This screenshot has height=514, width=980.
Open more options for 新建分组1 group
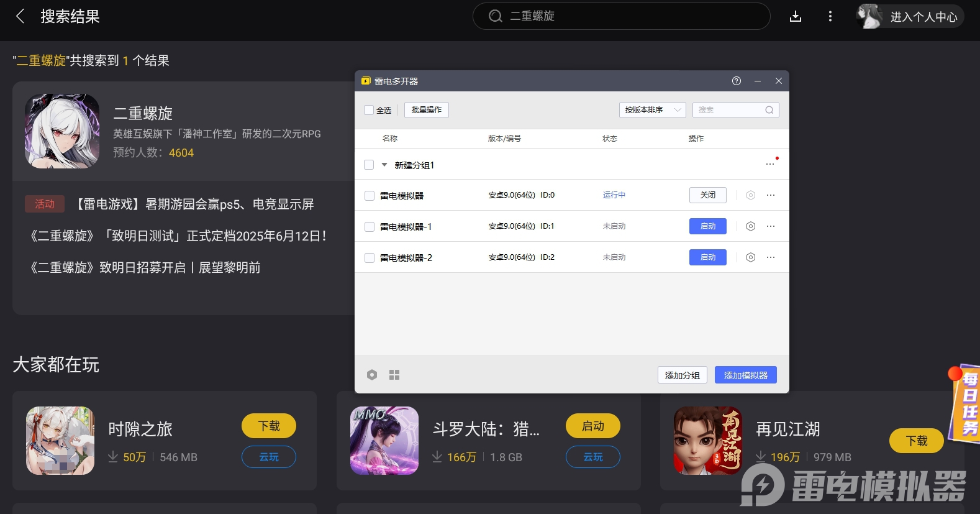770,165
